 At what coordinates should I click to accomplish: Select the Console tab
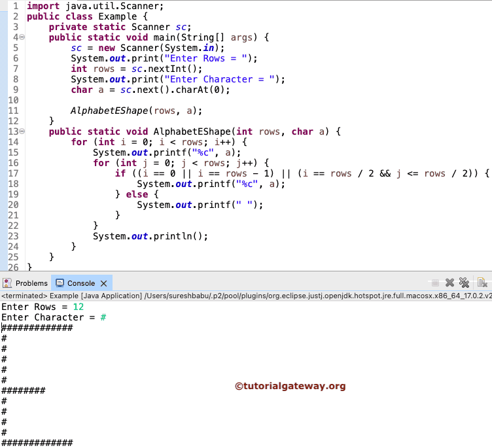tap(81, 283)
